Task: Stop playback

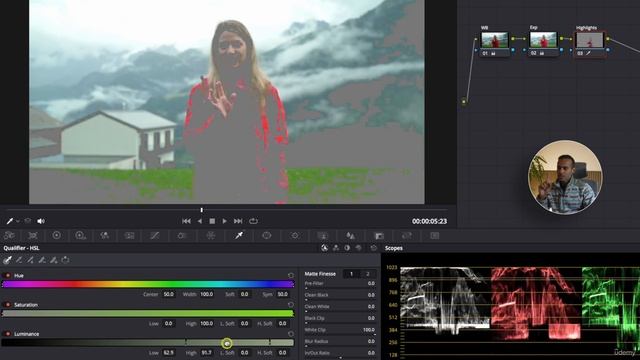Action: tap(212, 221)
